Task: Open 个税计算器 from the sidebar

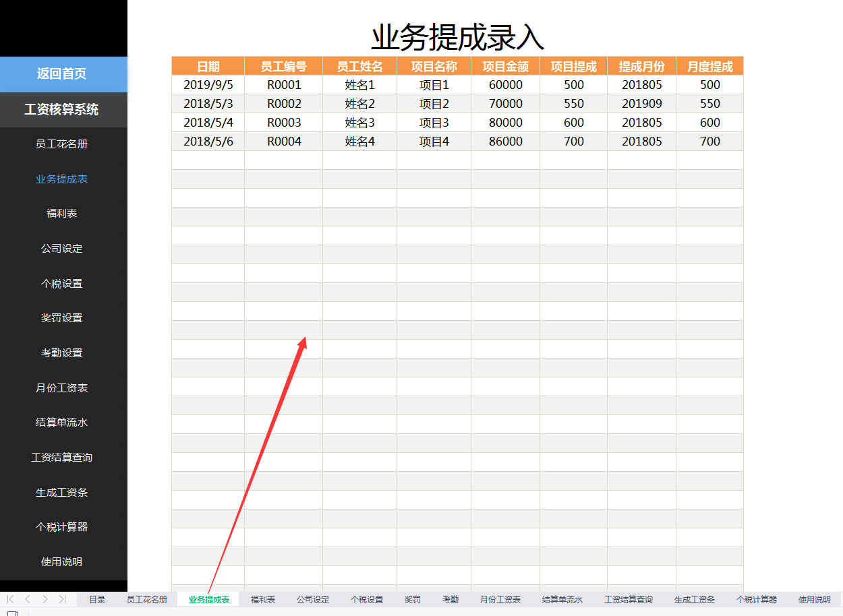Action: [63, 526]
